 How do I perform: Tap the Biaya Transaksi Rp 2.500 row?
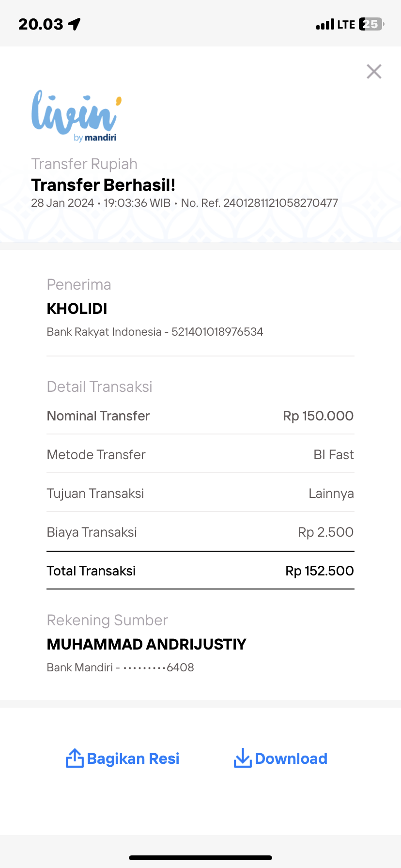[200, 532]
